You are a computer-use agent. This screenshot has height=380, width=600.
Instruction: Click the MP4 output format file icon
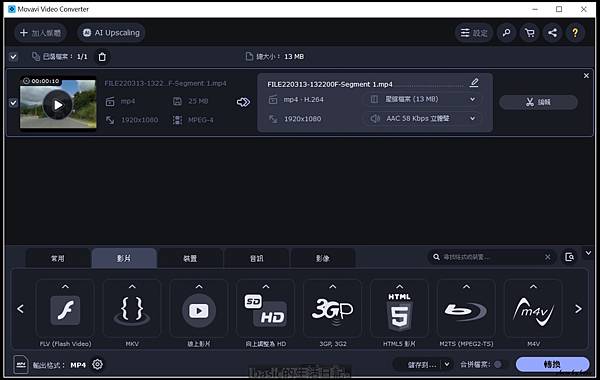[x=21, y=364]
